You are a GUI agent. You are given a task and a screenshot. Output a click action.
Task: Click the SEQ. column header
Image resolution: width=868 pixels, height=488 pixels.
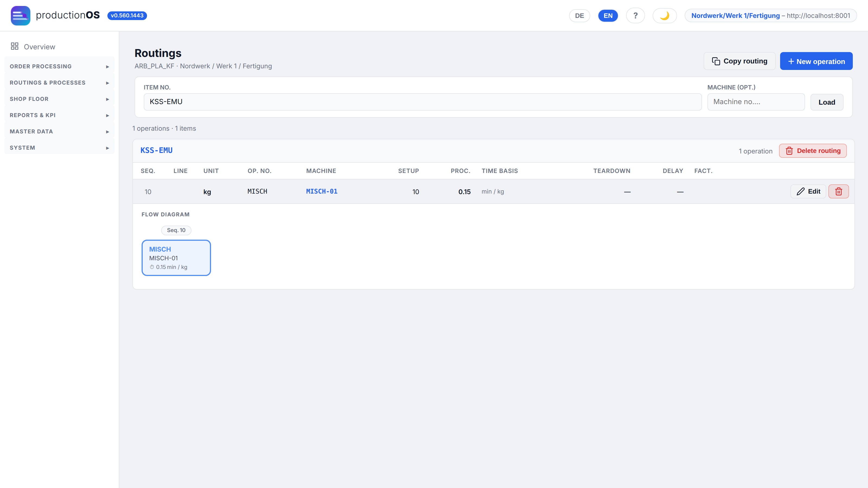coord(148,171)
